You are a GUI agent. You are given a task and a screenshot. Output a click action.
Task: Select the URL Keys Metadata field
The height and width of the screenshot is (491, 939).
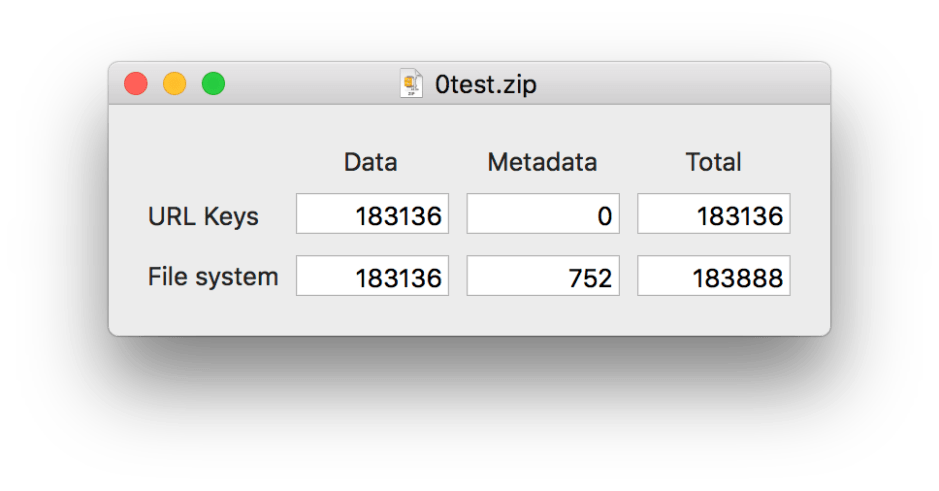[x=543, y=214]
